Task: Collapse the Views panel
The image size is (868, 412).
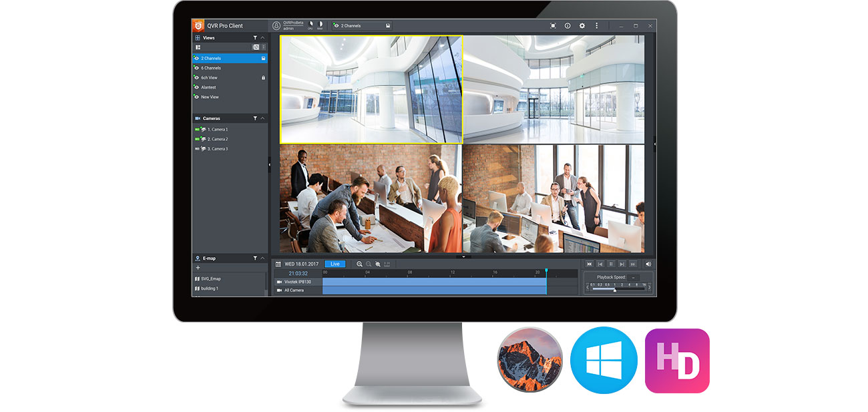Action: click(x=262, y=38)
